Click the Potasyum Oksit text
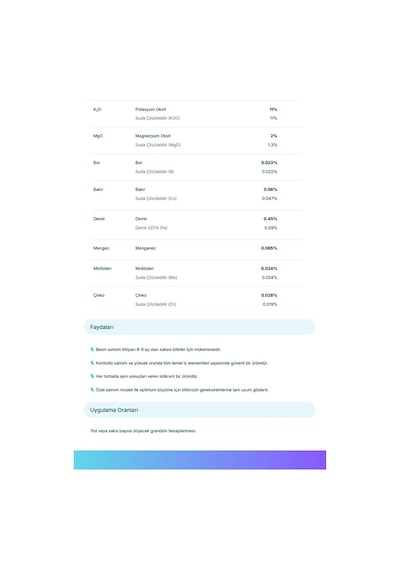This screenshot has width=400, height=570. (x=151, y=109)
